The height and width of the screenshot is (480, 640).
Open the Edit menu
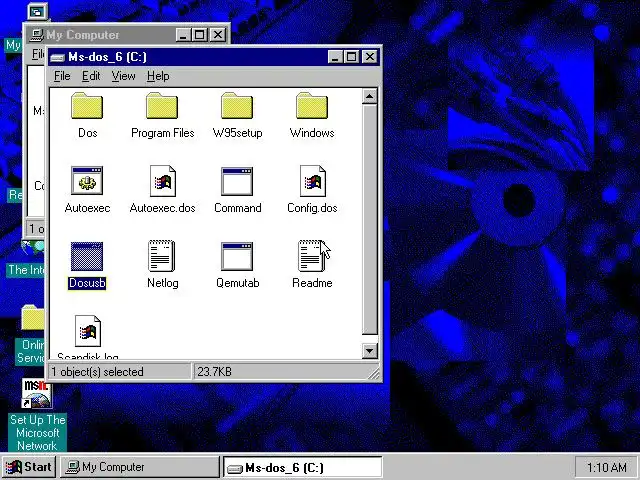(91, 76)
